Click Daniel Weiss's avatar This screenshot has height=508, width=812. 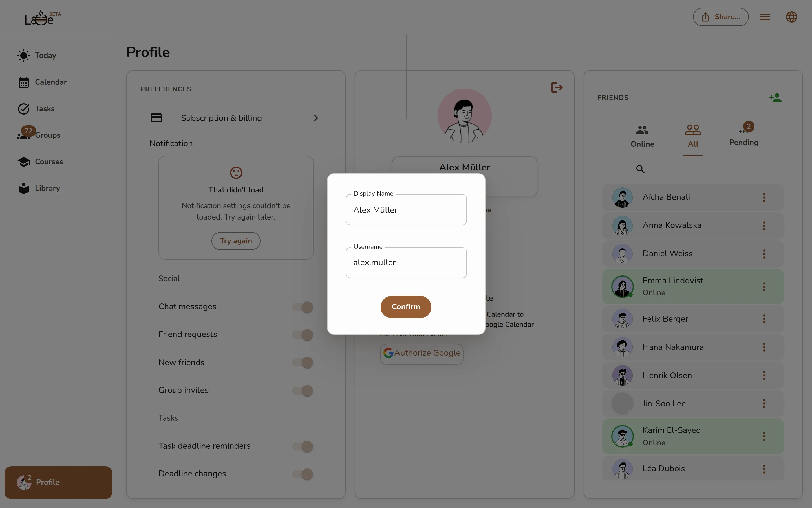[623, 254]
